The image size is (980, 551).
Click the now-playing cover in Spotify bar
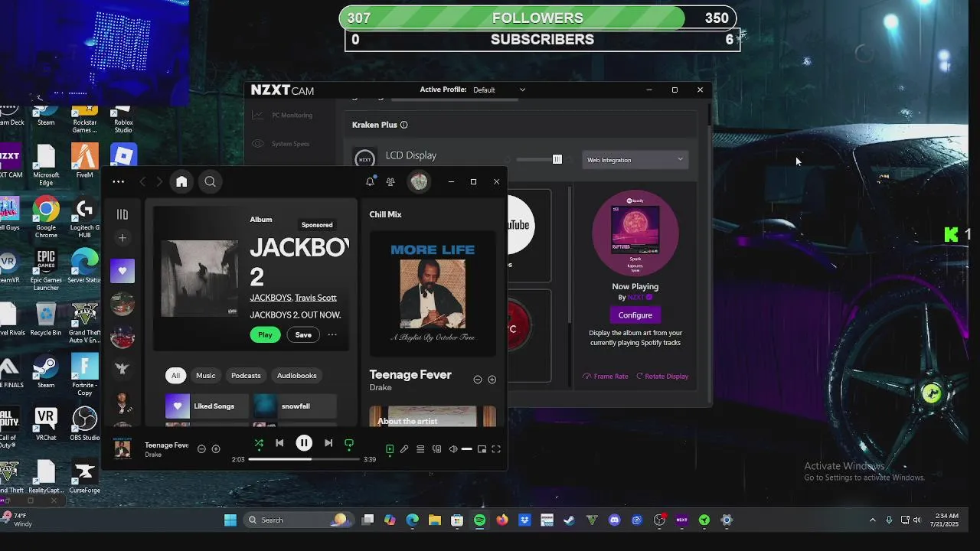[x=122, y=448]
